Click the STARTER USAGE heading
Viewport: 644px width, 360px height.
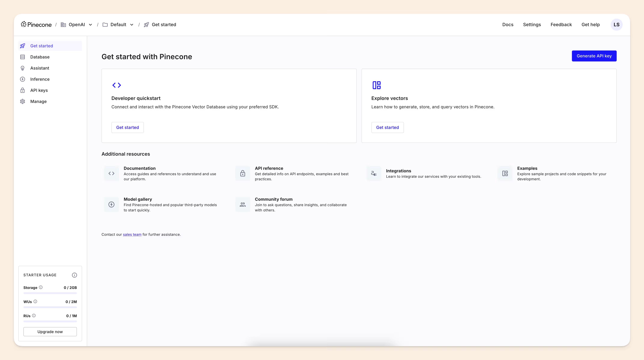coord(40,275)
